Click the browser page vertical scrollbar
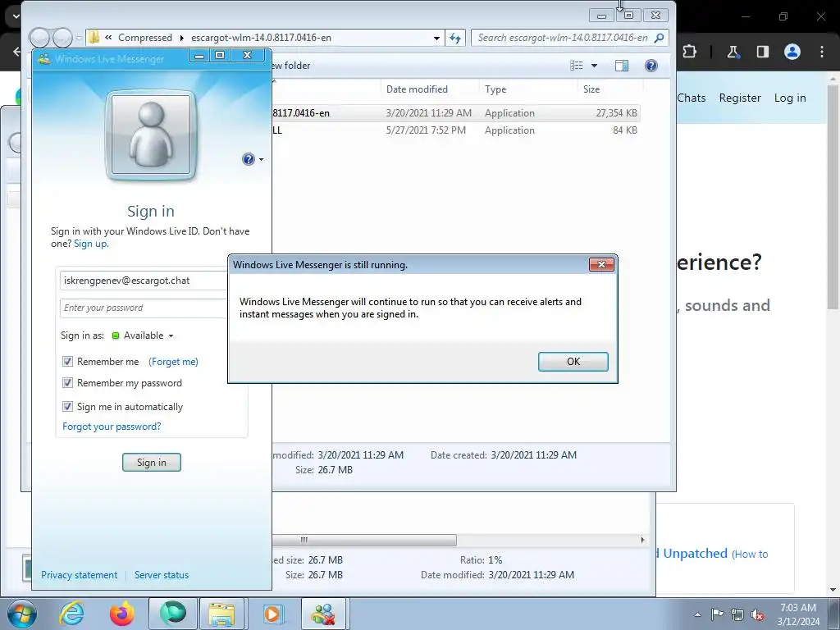The height and width of the screenshot is (630, 840). [833, 195]
